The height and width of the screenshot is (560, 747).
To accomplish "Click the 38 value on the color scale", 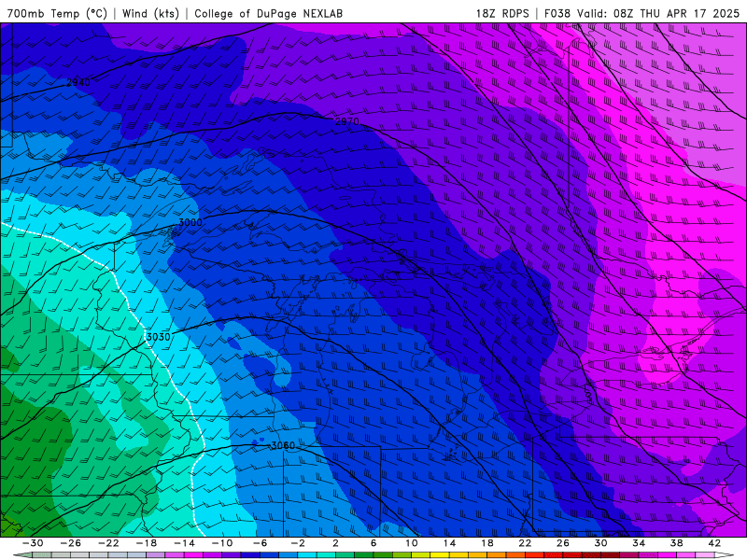I will coord(676,543).
